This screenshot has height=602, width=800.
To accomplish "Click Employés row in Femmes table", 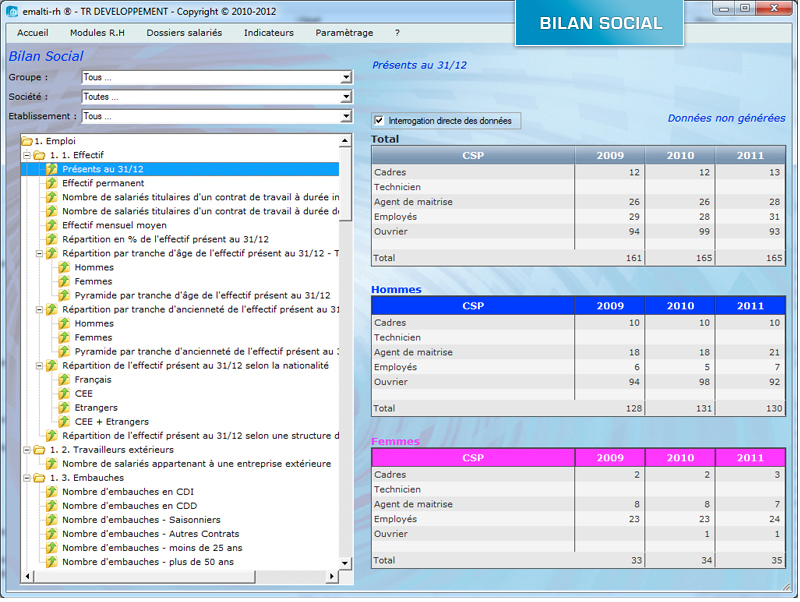I will 579,519.
